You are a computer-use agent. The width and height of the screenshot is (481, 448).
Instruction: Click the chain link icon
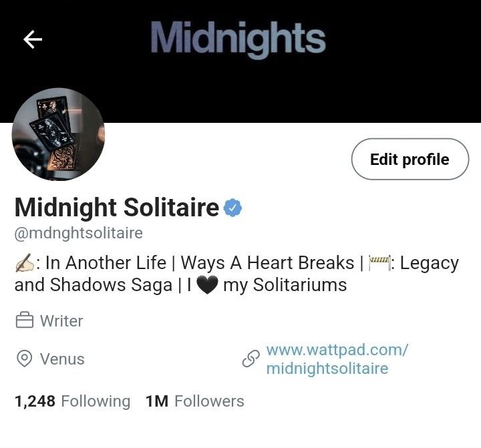[x=251, y=359]
